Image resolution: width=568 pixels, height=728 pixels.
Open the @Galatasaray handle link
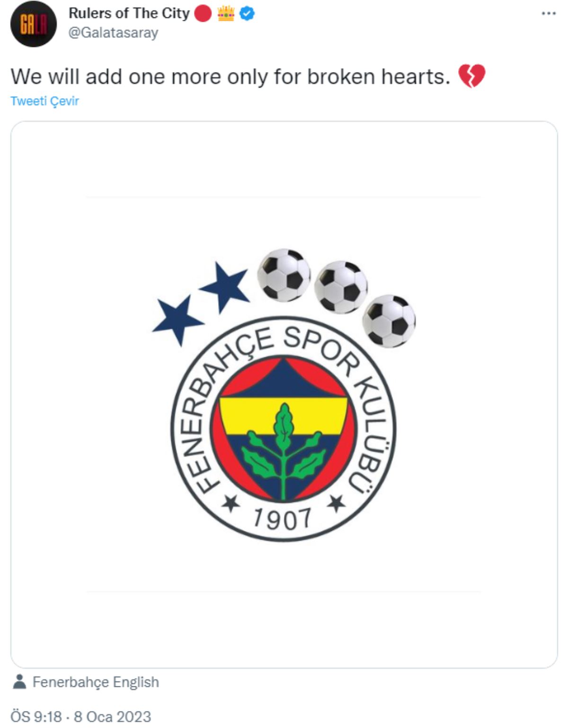pos(114,33)
